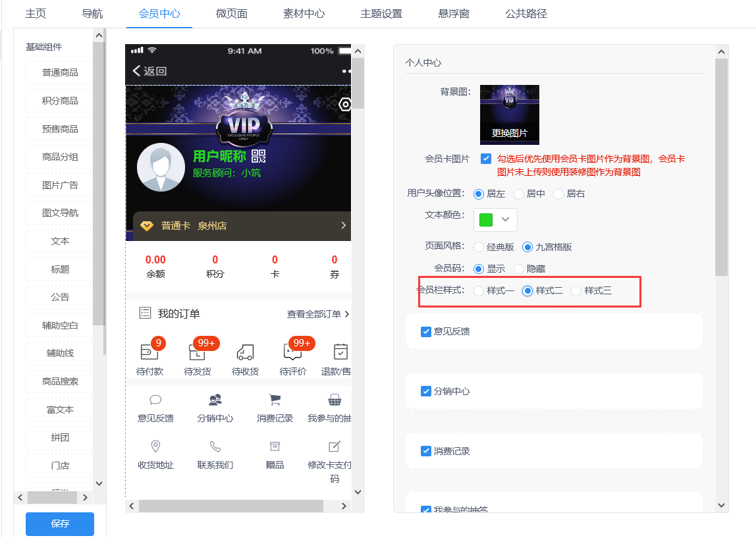
Task: Tap 收货地址 location pin icon
Action: [155, 446]
